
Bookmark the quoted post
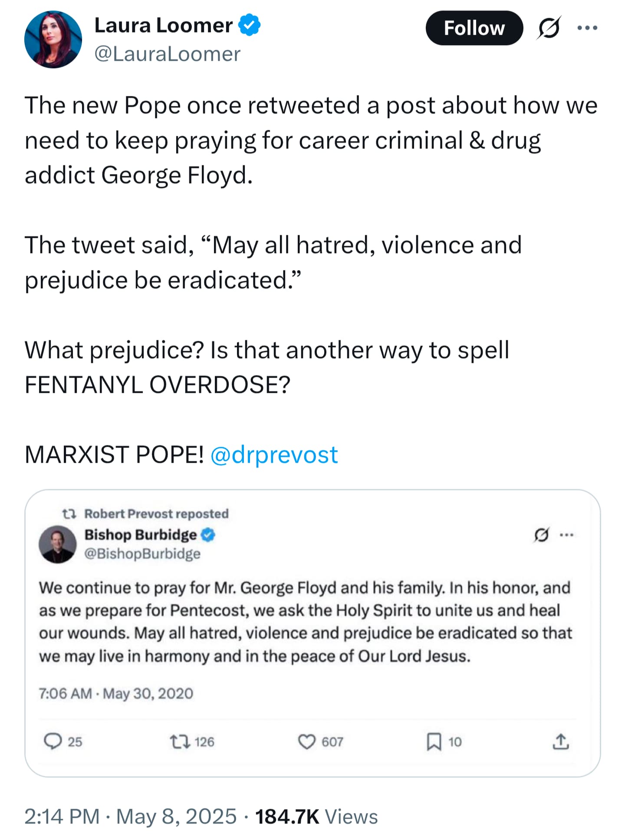coord(434,741)
